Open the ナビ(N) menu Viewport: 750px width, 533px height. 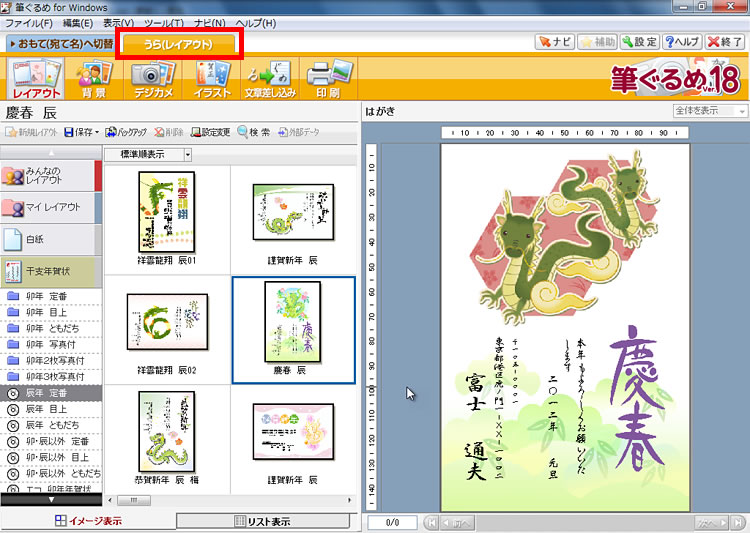coord(210,23)
